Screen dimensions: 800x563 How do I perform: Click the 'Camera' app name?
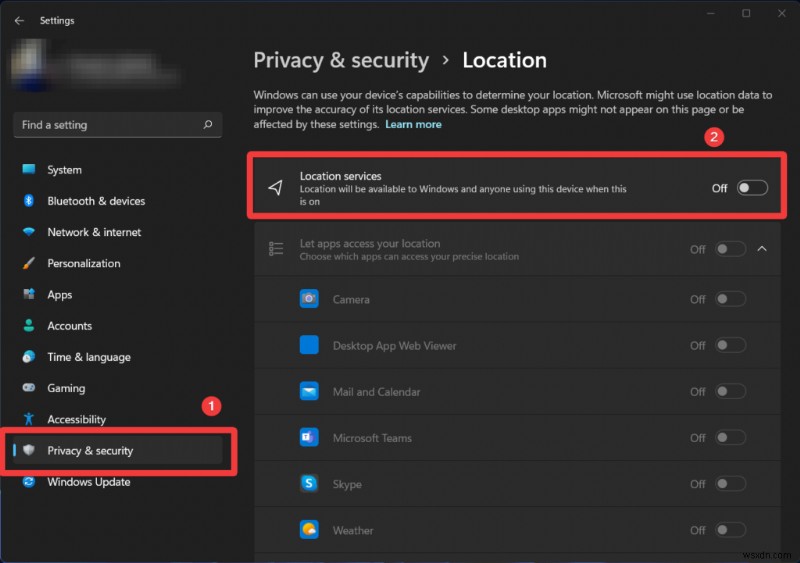click(x=351, y=299)
